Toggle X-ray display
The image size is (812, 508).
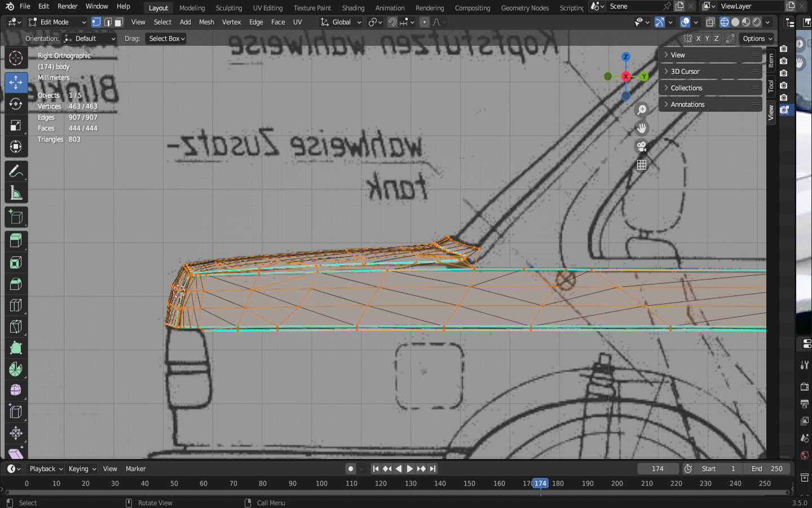pos(710,22)
